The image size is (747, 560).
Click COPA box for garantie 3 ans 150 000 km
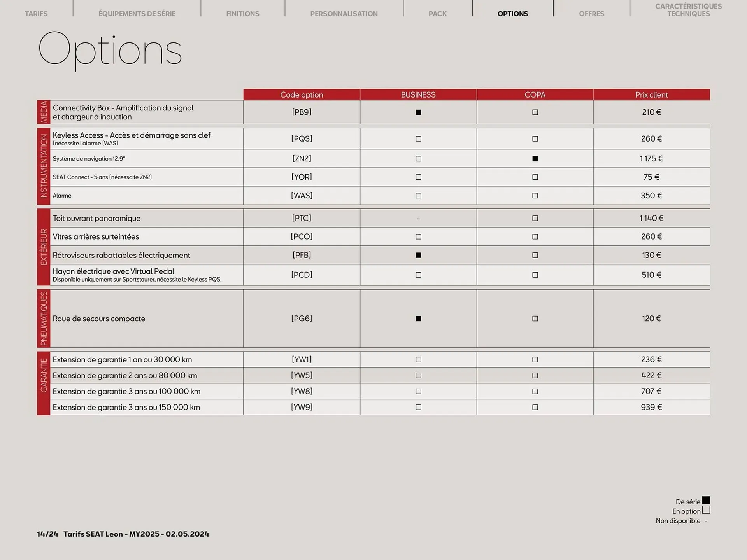pos(535,407)
